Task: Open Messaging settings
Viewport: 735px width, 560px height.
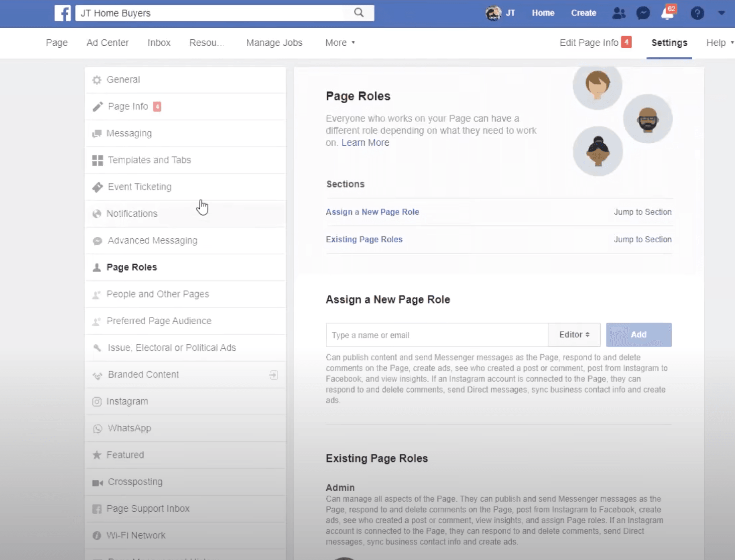Action: click(x=186, y=133)
